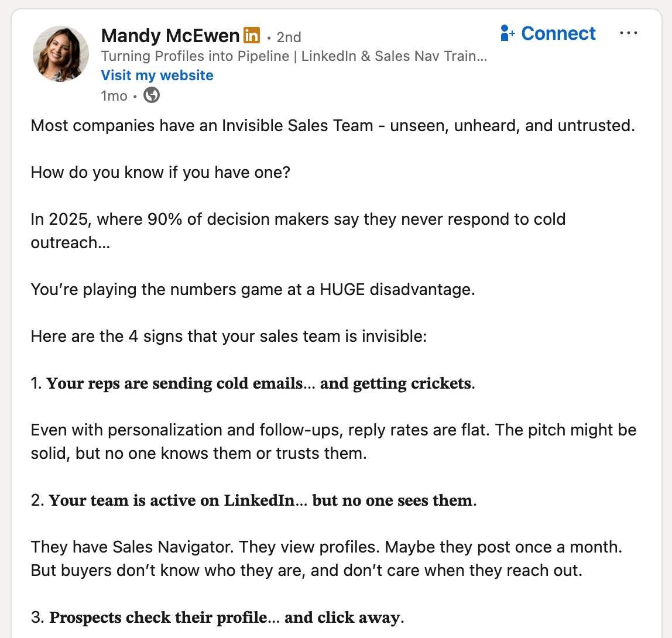Open the three-dot overflow menu on the post
Viewport: 672px width, 638px height.
(x=629, y=33)
